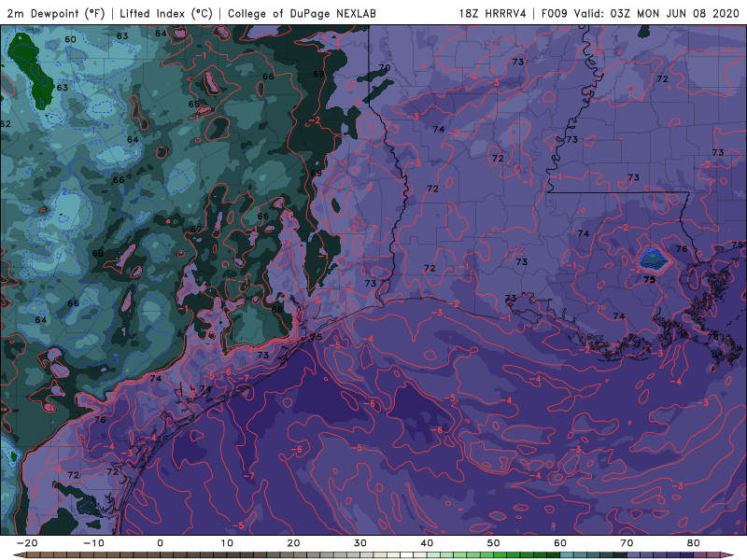Click the 10 label on the color scale
Image resolution: width=747 pixels, height=560 pixels.
coord(227,543)
